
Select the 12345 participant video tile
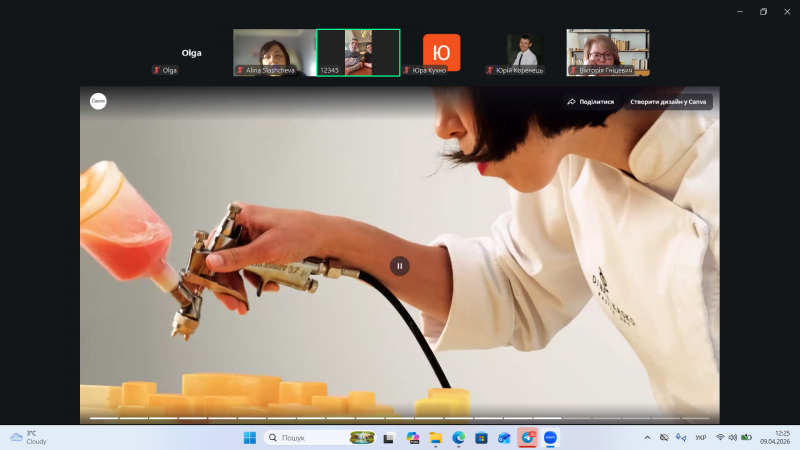tap(358, 52)
